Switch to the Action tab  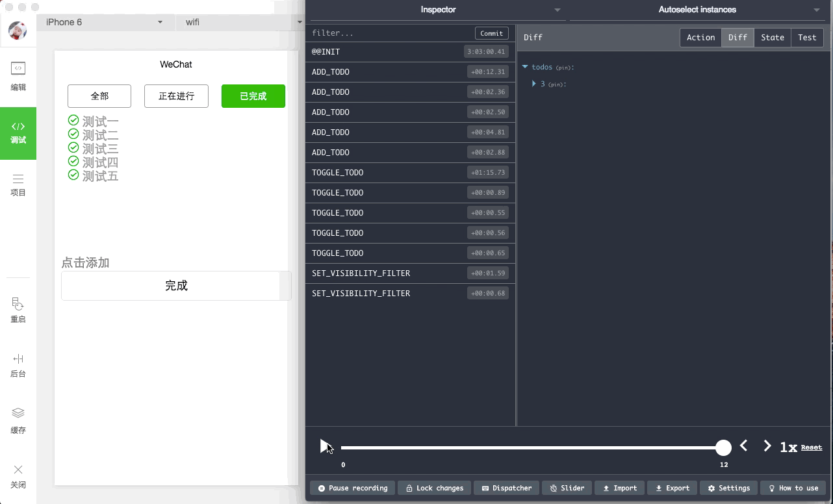click(700, 37)
